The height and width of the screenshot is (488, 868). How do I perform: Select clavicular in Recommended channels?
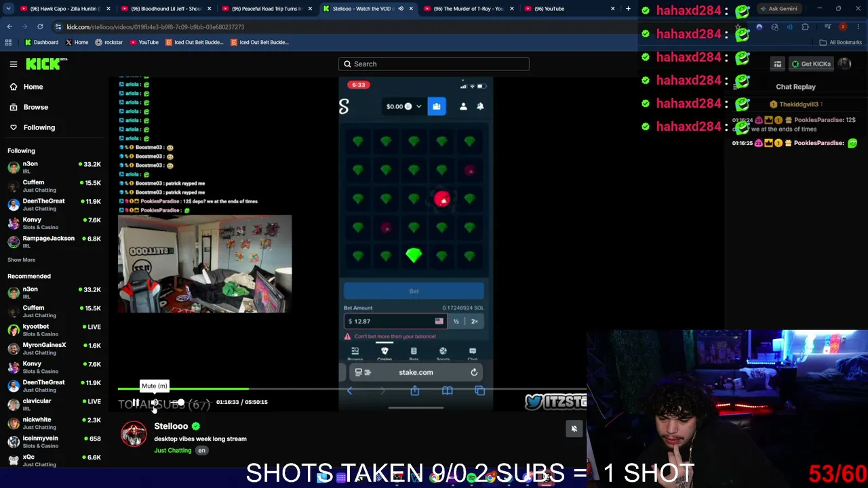click(x=54, y=404)
